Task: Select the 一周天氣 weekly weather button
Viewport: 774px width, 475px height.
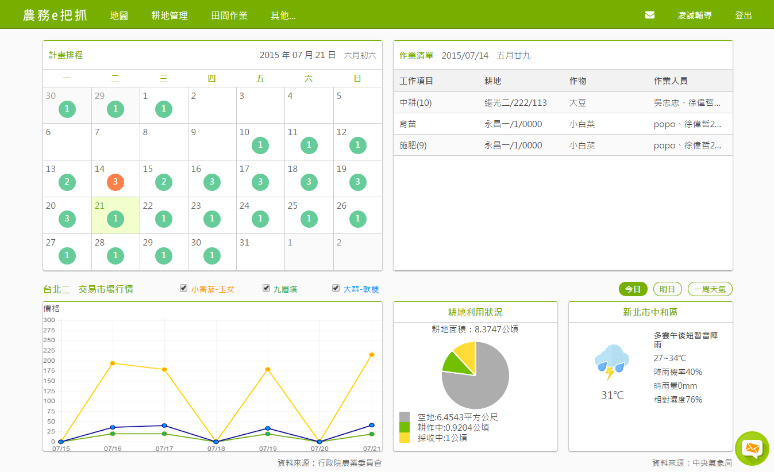Action: pyautogui.click(x=710, y=289)
